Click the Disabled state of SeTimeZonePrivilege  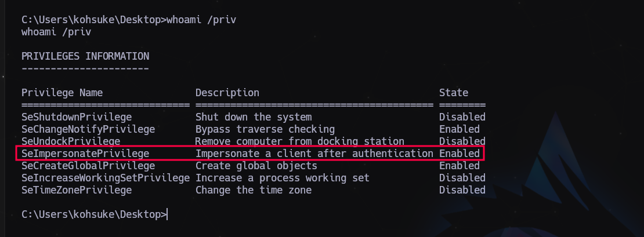pos(462,190)
